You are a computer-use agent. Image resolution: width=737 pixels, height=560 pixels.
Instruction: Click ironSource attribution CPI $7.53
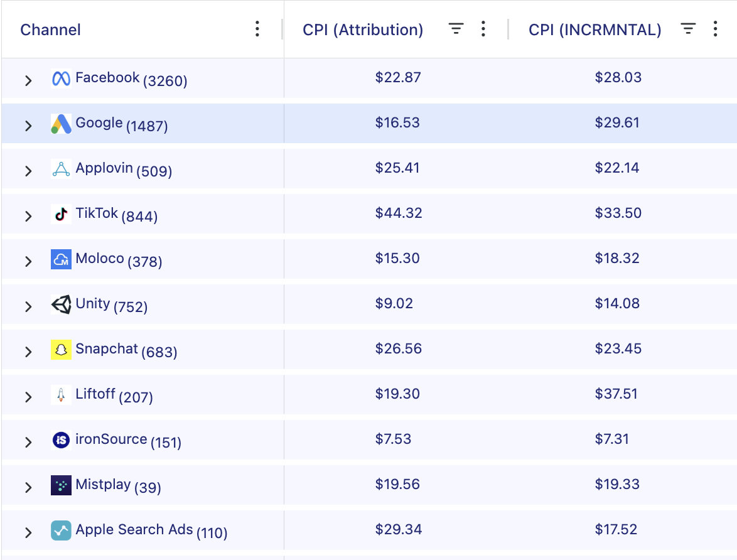[x=393, y=438]
